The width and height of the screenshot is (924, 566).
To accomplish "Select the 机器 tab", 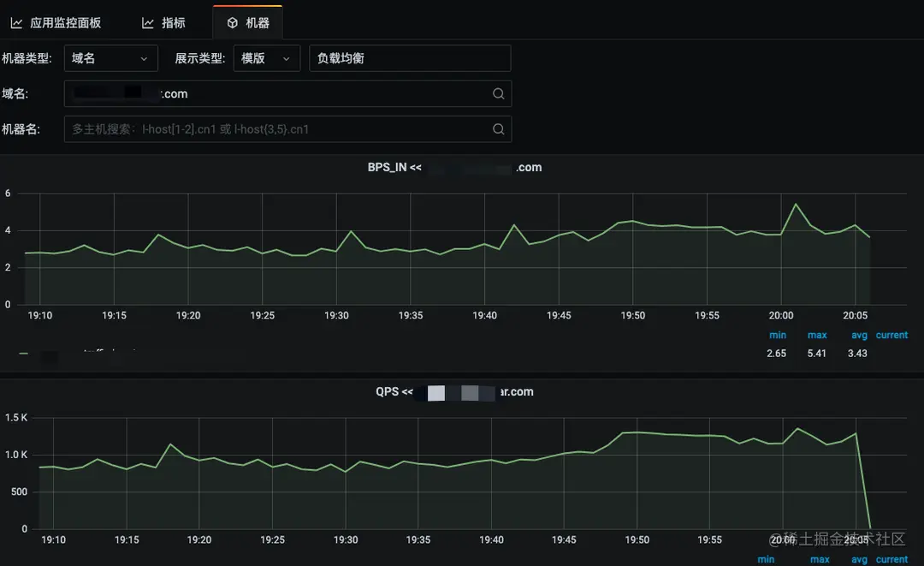I will click(x=248, y=23).
